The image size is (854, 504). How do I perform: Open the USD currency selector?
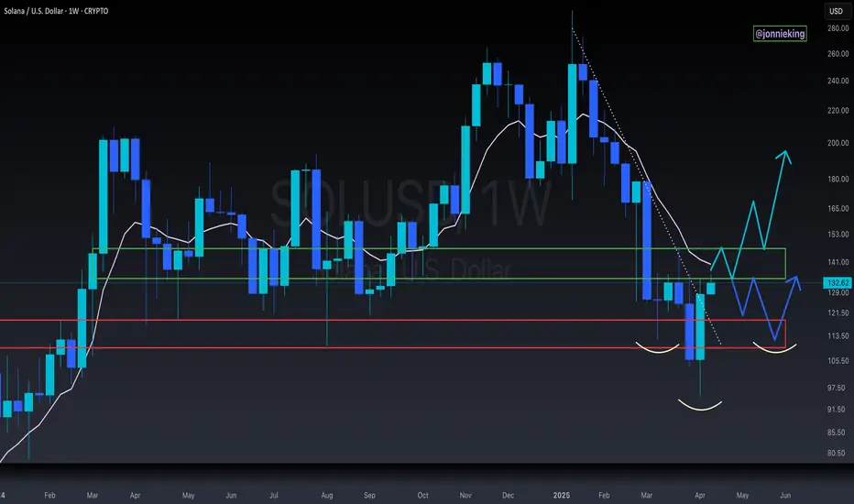click(836, 11)
